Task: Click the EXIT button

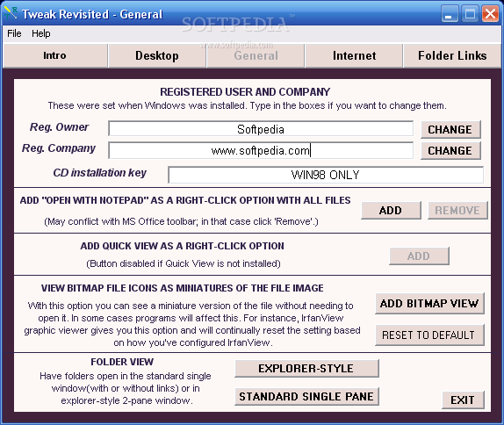Action: point(463,400)
